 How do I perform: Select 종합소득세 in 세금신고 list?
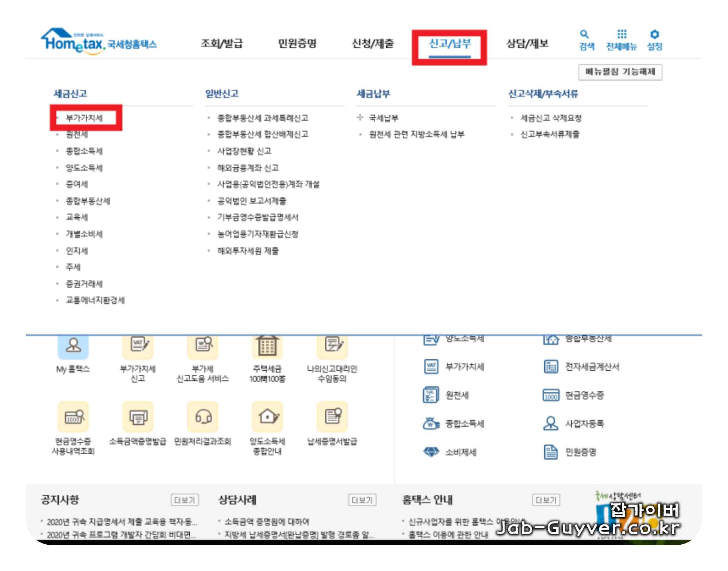point(85,151)
